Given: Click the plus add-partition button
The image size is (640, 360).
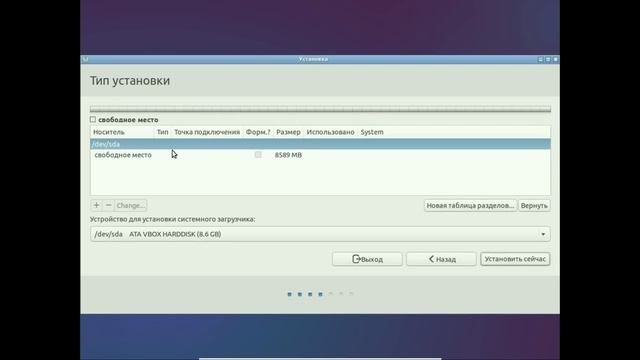Looking at the screenshot, I should 96,205.
